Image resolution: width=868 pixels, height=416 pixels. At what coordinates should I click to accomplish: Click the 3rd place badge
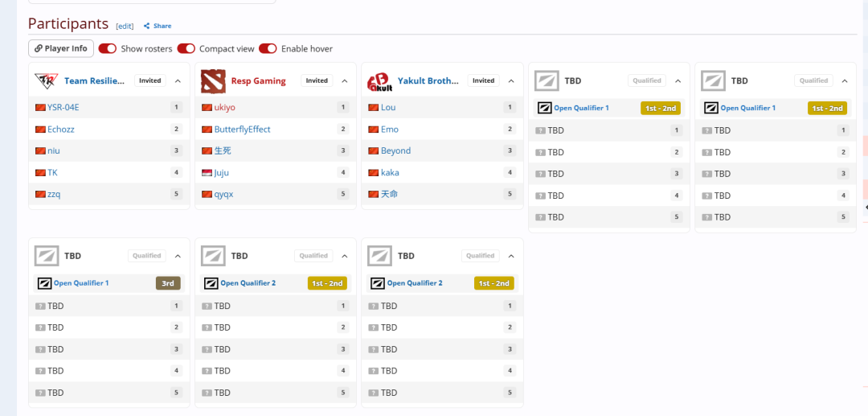point(168,283)
